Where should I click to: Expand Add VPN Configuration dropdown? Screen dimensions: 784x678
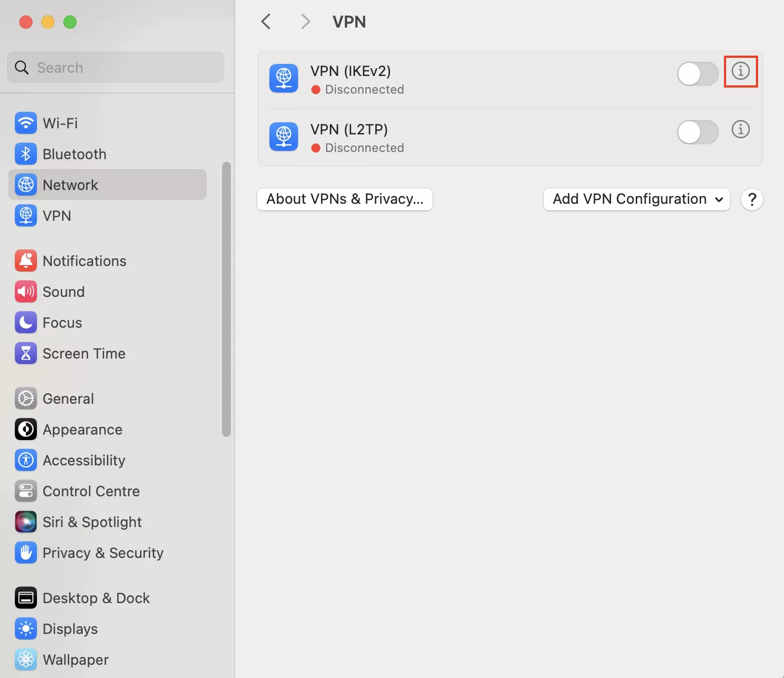pos(636,199)
